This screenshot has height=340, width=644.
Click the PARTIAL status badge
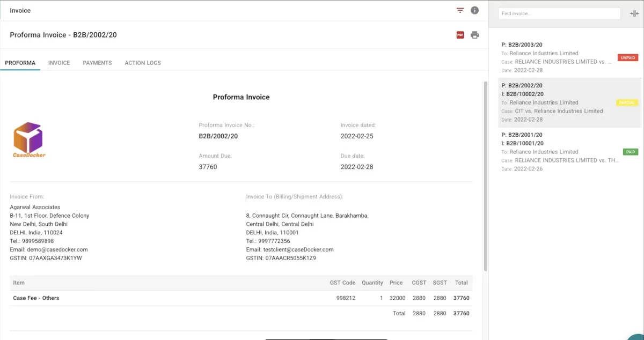pyautogui.click(x=627, y=102)
